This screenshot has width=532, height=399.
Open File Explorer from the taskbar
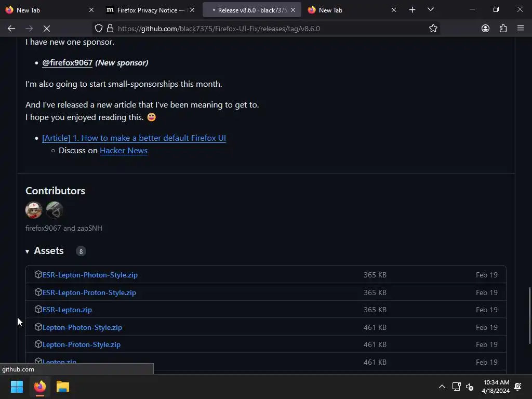coord(63,387)
